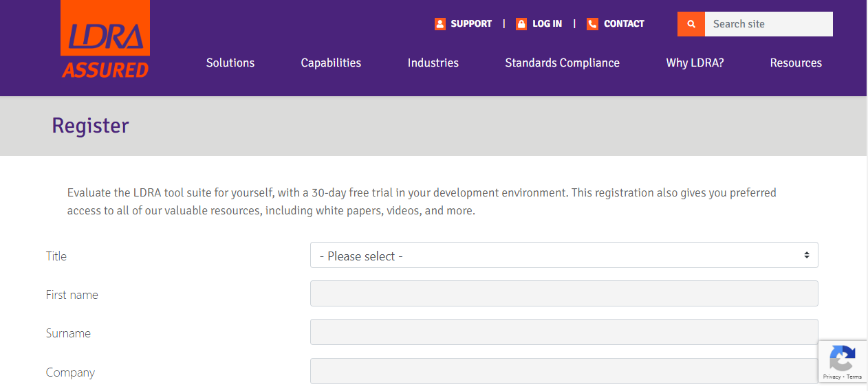Open the Why LDRA? menu
The image size is (868, 391).
pyautogui.click(x=695, y=63)
